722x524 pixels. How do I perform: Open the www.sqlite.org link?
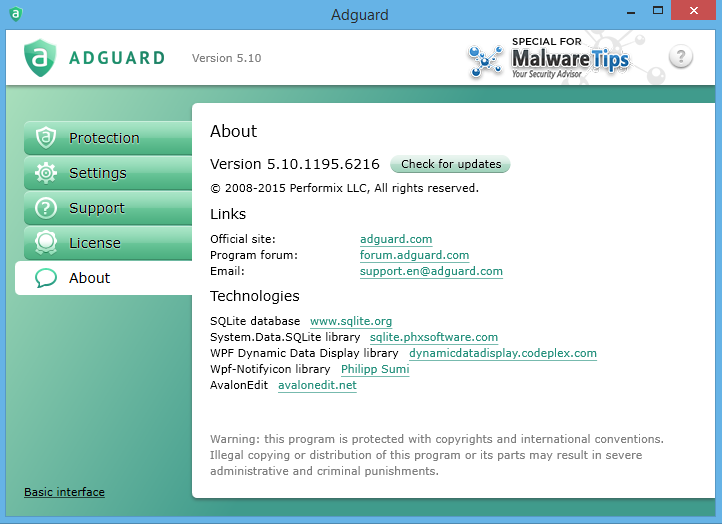point(351,321)
